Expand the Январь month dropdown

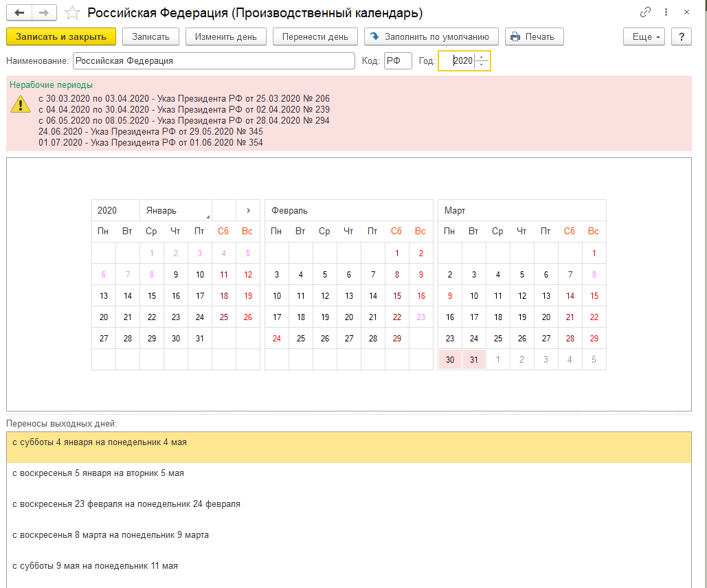207,216
